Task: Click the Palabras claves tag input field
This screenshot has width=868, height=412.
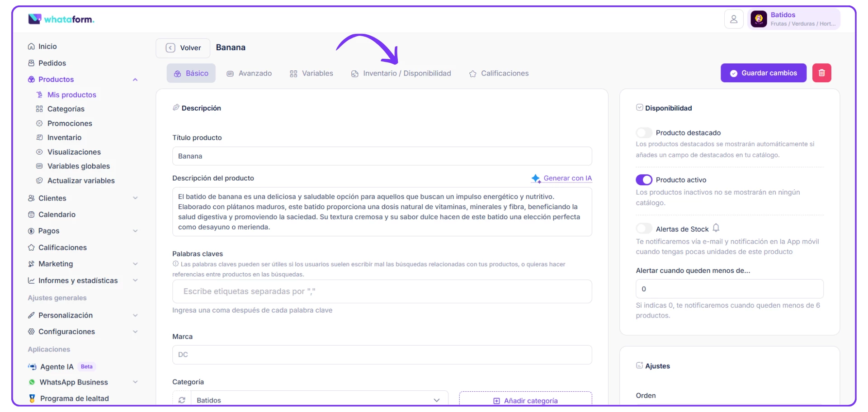Action: click(x=382, y=291)
